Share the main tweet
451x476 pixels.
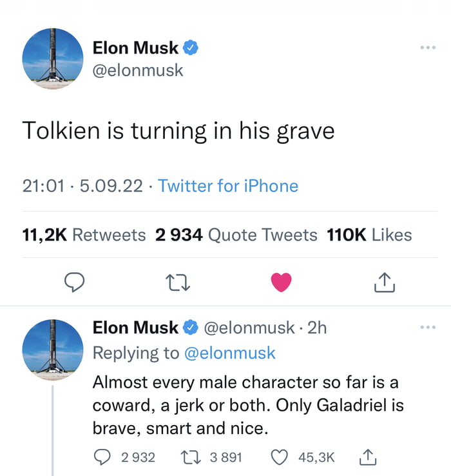click(383, 282)
